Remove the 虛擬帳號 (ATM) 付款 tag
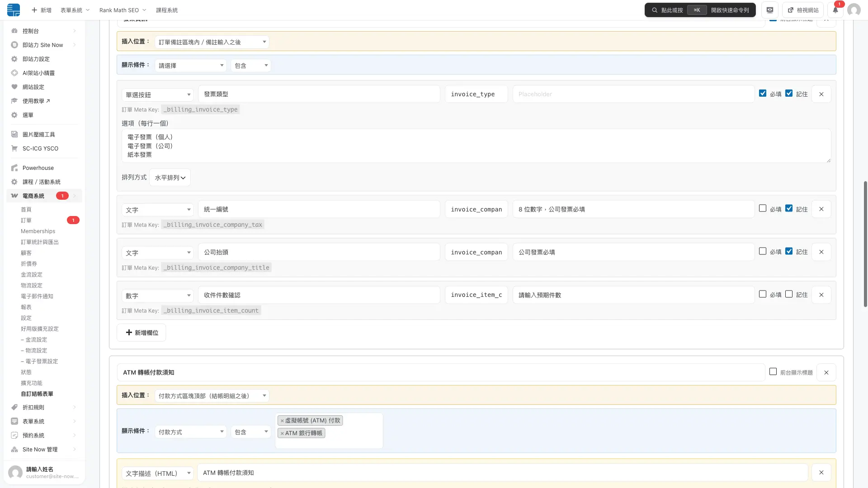 click(x=282, y=421)
